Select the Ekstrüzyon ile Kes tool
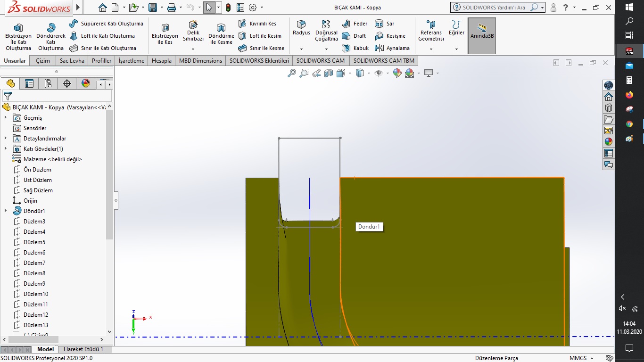644x362 pixels. (165, 34)
